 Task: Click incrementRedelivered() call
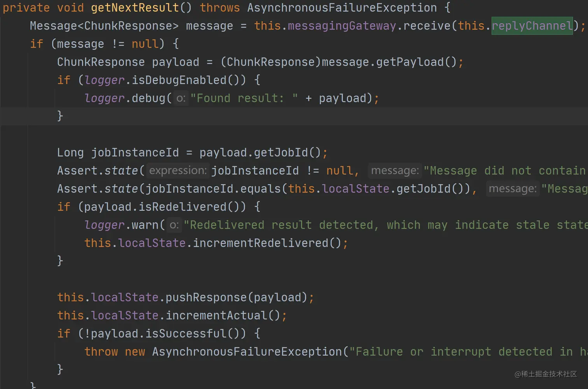pyautogui.click(x=267, y=243)
